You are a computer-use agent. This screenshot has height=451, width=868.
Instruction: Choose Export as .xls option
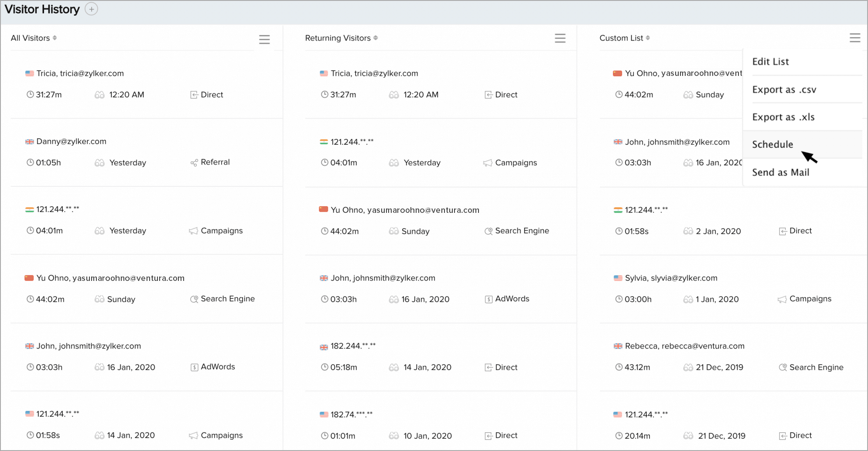pos(783,117)
